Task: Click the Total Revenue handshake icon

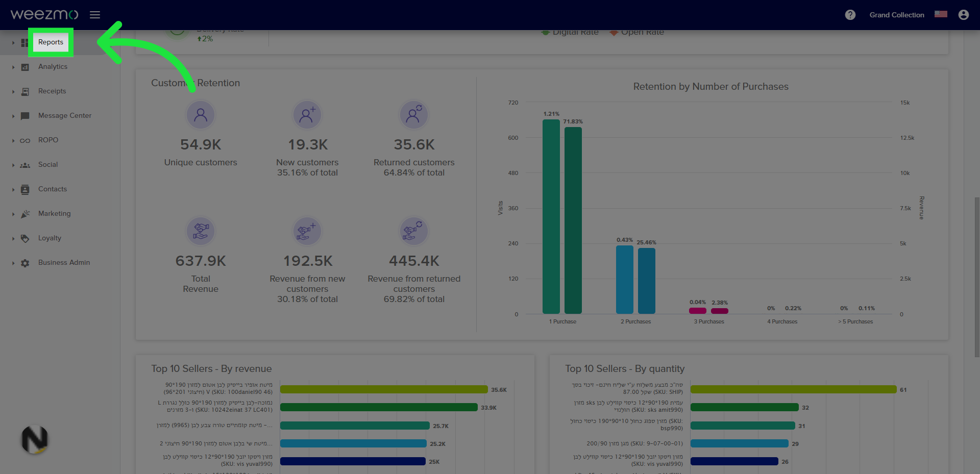Action: pyautogui.click(x=201, y=231)
